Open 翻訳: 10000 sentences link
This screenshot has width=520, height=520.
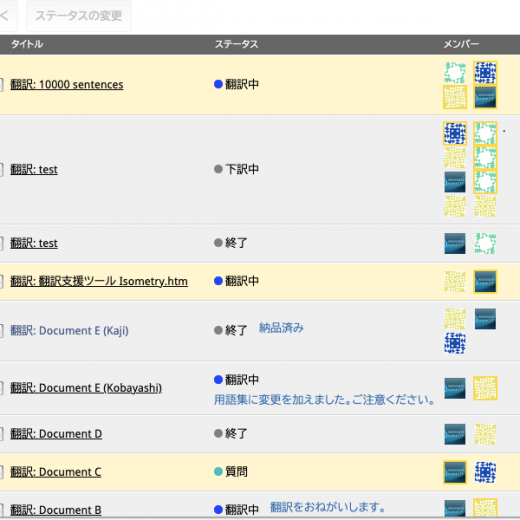[67, 85]
